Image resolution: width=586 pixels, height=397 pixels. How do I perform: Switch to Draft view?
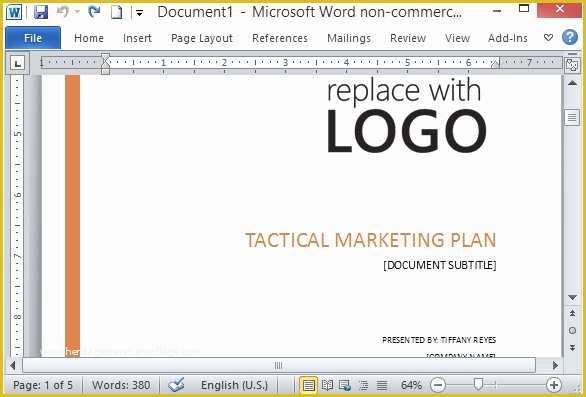click(382, 385)
